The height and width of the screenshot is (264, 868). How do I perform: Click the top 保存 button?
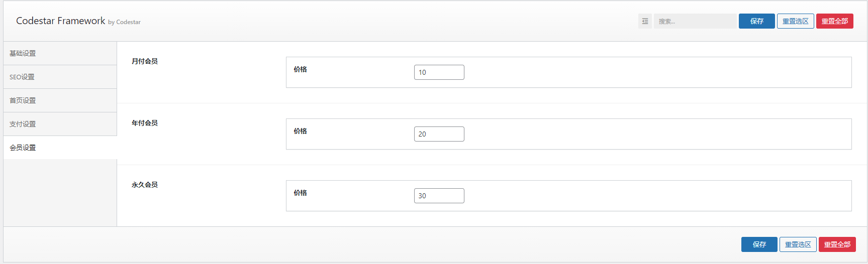coord(756,21)
